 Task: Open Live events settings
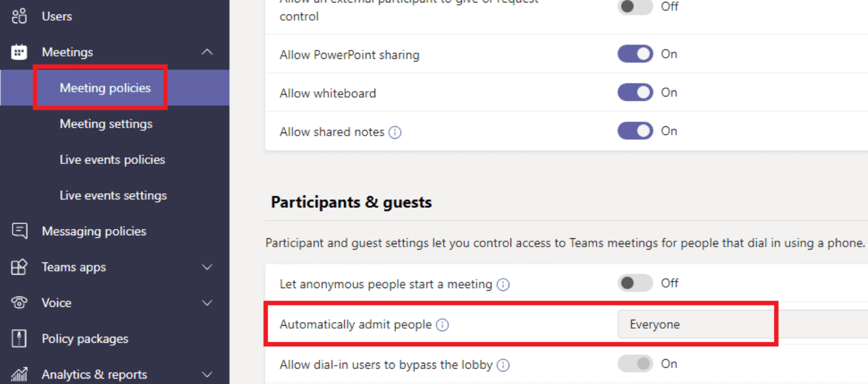tap(113, 195)
